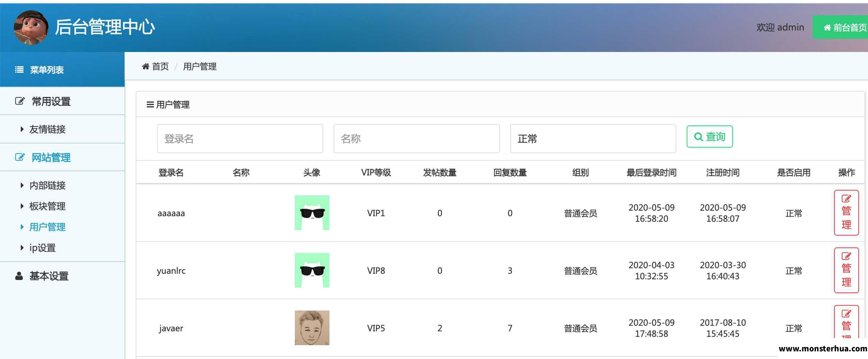Click the edit icon in aaaaaa row's 管理 button
This screenshot has width=868, height=359.
coord(846,199)
